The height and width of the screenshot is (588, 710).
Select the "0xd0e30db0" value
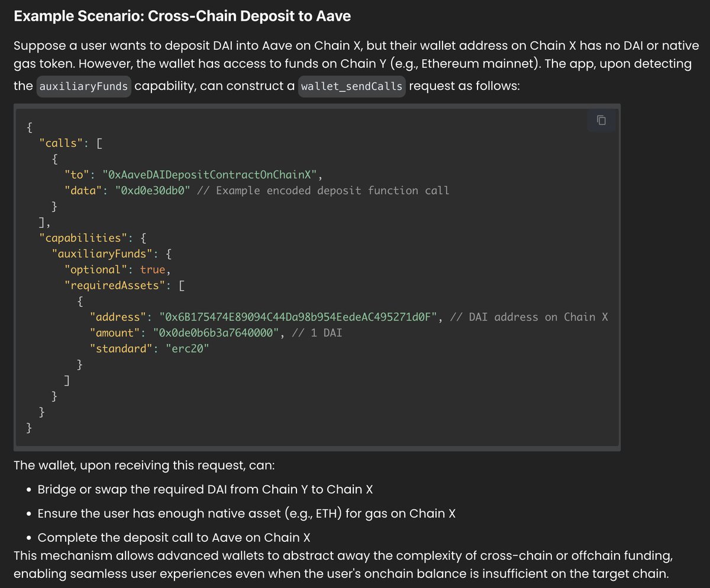point(153,190)
